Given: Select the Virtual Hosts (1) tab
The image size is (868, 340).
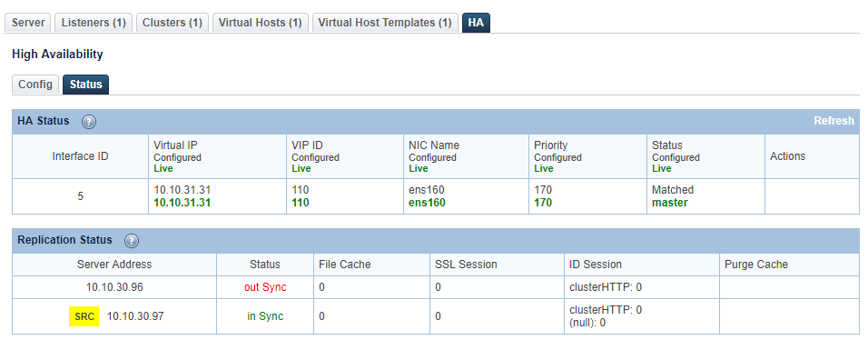Looking at the screenshot, I should coord(261,23).
